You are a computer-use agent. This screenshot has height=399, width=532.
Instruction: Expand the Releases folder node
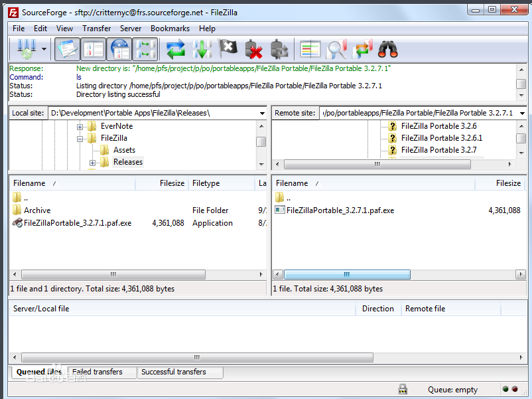tap(92, 163)
